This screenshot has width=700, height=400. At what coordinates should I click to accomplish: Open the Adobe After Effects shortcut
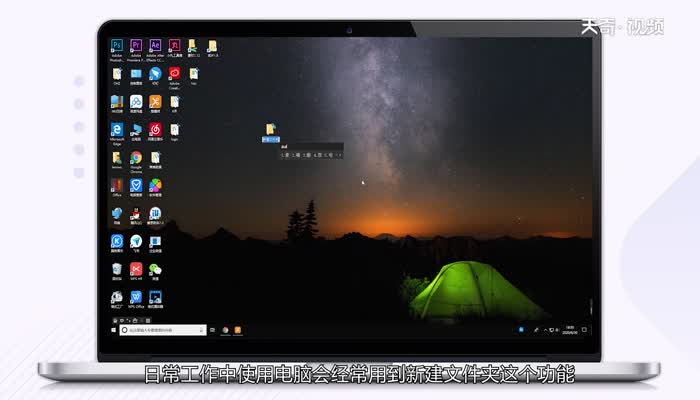155,46
